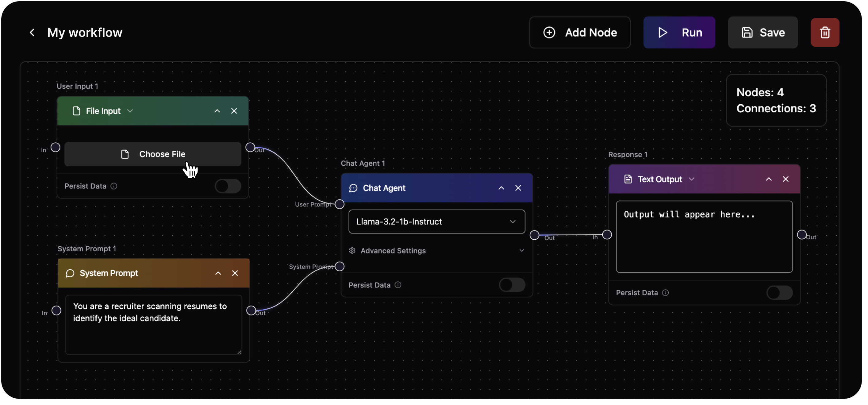Image resolution: width=868 pixels, height=405 pixels.
Task: Enable Persist Data on the File Input node
Action: tap(228, 186)
